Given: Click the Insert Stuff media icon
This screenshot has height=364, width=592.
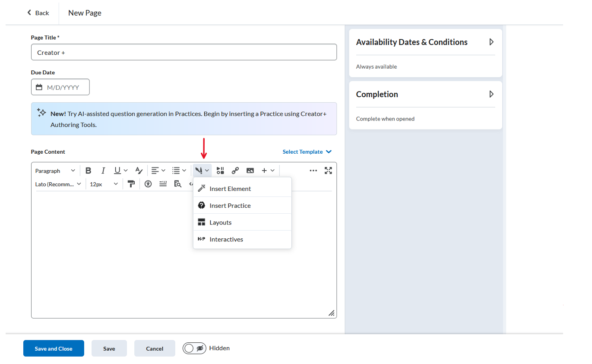Looking at the screenshot, I should [x=220, y=171].
